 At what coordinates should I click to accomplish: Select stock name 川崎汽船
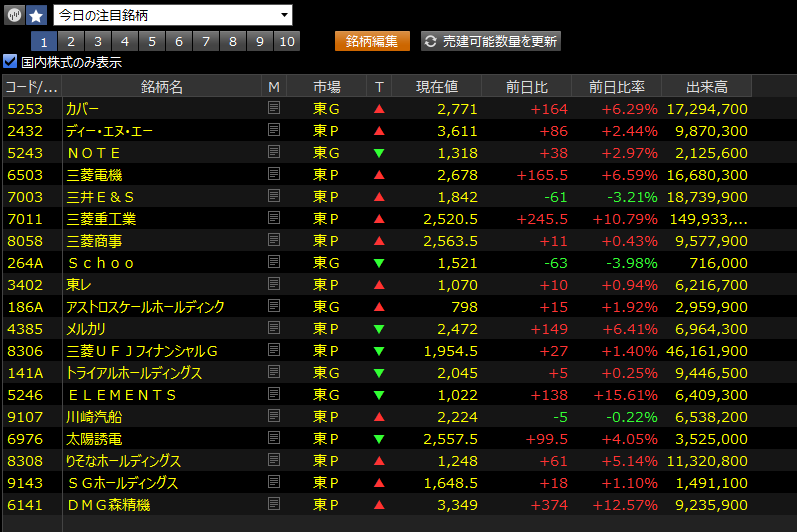94,417
